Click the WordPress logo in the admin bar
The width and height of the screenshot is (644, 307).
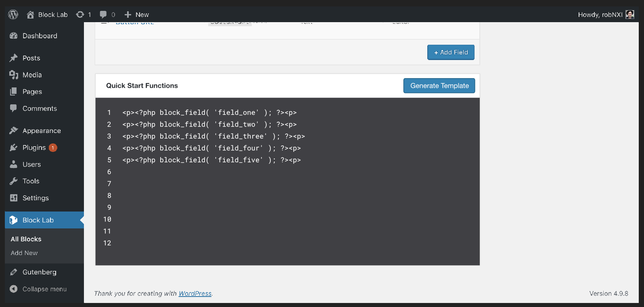tap(13, 14)
